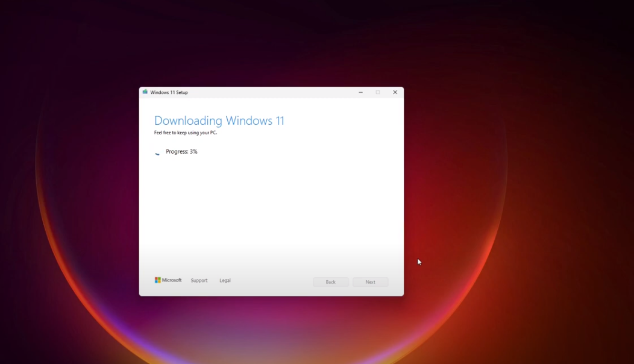
Task: Click the Microsoft wordmark text in footer
Action: click(172, 280)
